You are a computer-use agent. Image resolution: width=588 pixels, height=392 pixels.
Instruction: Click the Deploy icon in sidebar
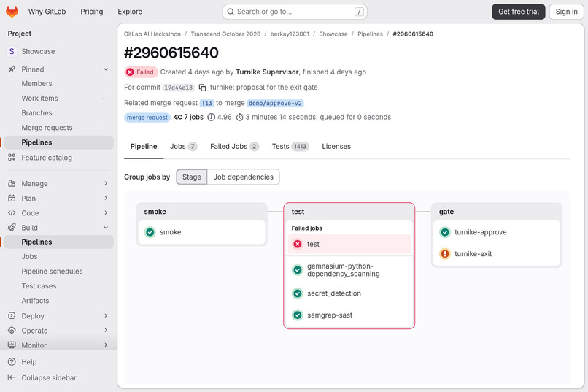[x=12, y=316]
